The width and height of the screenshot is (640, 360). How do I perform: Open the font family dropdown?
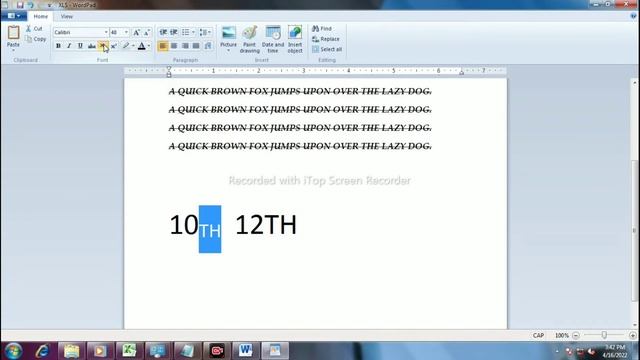tap(106, 32)
